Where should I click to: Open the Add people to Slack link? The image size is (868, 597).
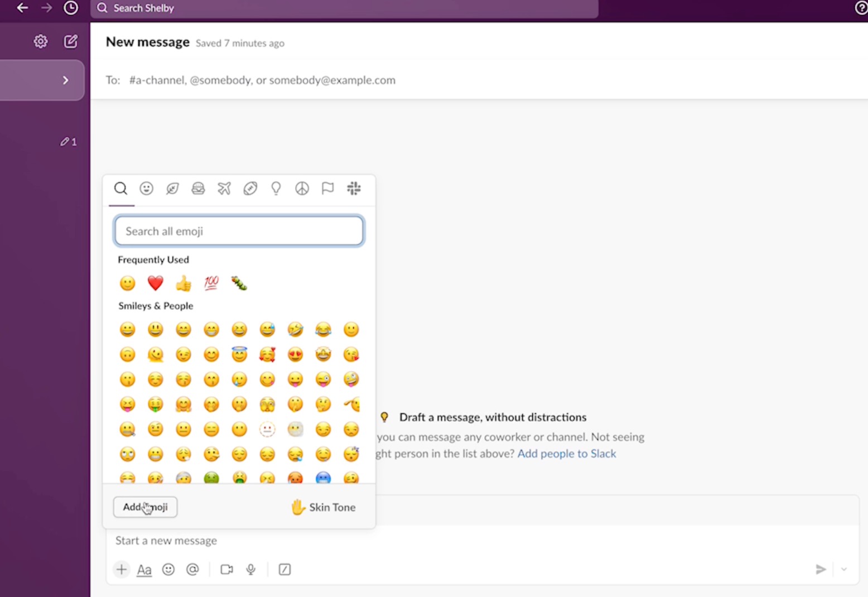tap(566, 453)
